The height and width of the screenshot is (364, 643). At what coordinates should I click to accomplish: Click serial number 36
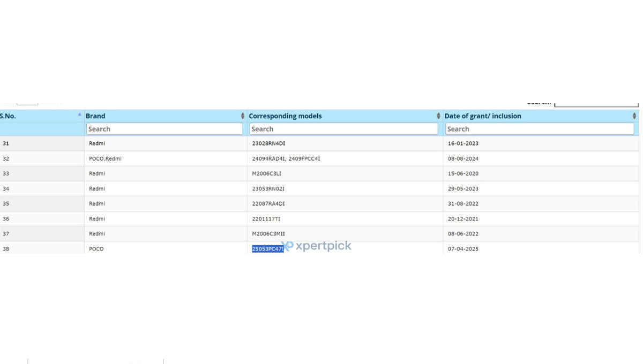pos(6,218)
